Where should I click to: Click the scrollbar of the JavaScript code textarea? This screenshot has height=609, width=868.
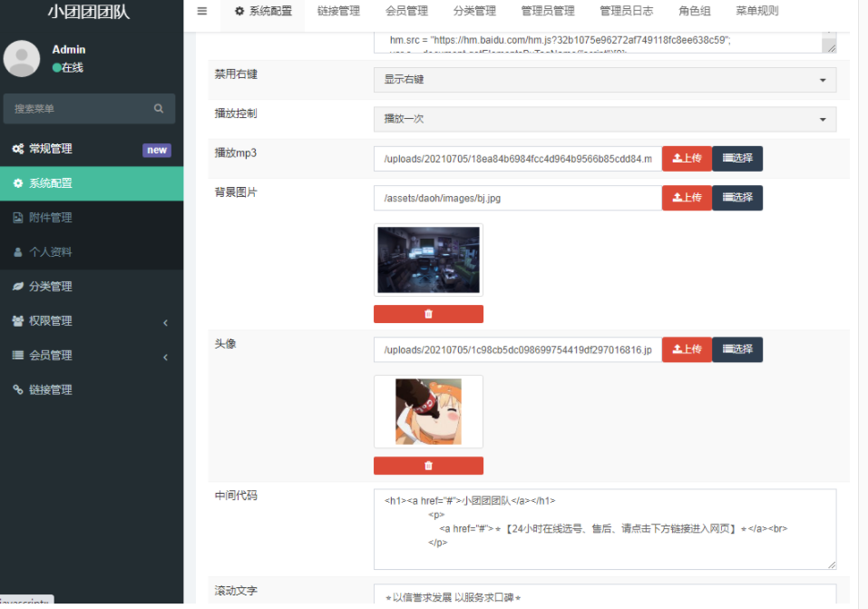coord(831,44)
